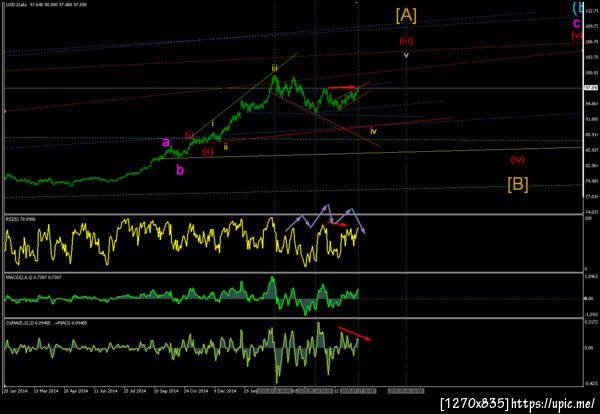
Task: Click the magenta 'a' wave label
Action: click(166, 143)
